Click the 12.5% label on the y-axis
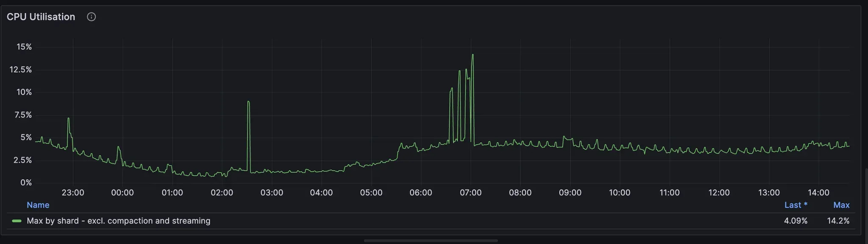This screenshot has width=868, height=244. (21, 70)
